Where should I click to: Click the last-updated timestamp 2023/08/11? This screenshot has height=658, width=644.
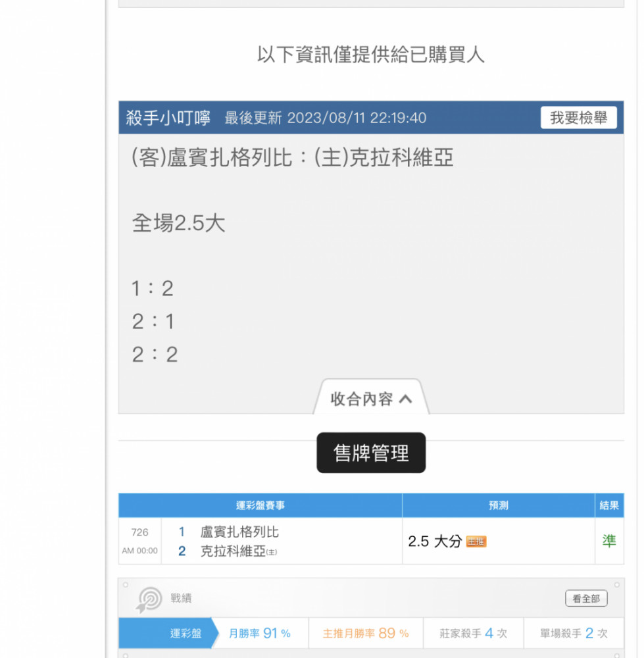click(x=326, y=118)
